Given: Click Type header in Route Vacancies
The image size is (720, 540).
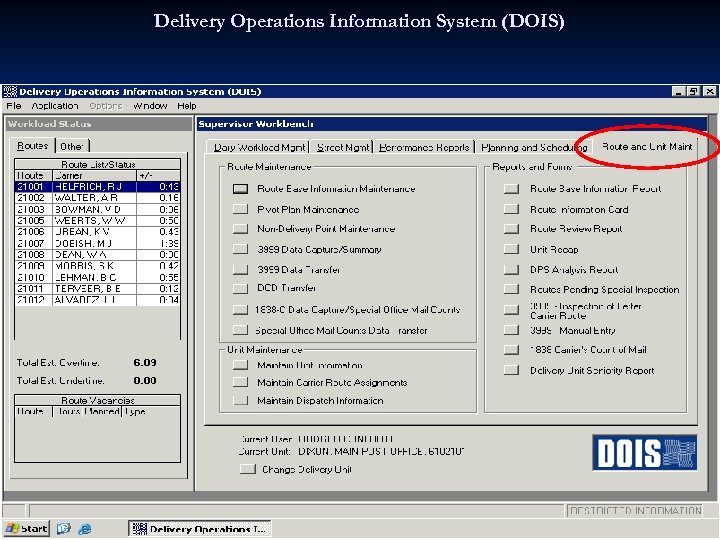Looking at the screenshot, I should [151, 411].
